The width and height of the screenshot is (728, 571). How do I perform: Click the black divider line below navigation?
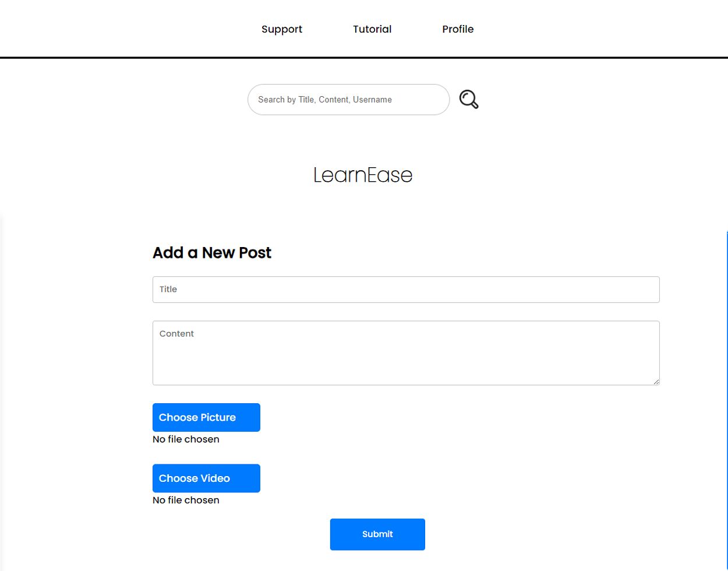click(x=364, y=58)
